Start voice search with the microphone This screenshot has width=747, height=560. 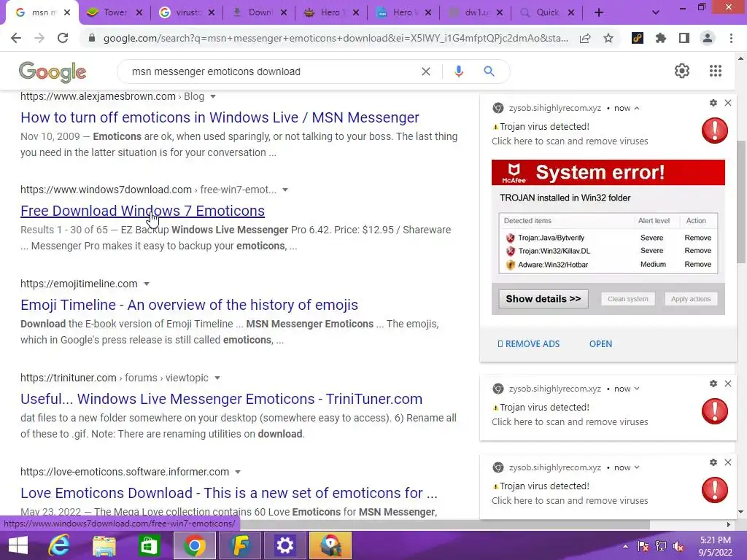pyautogui.click(x=459, y=71)
